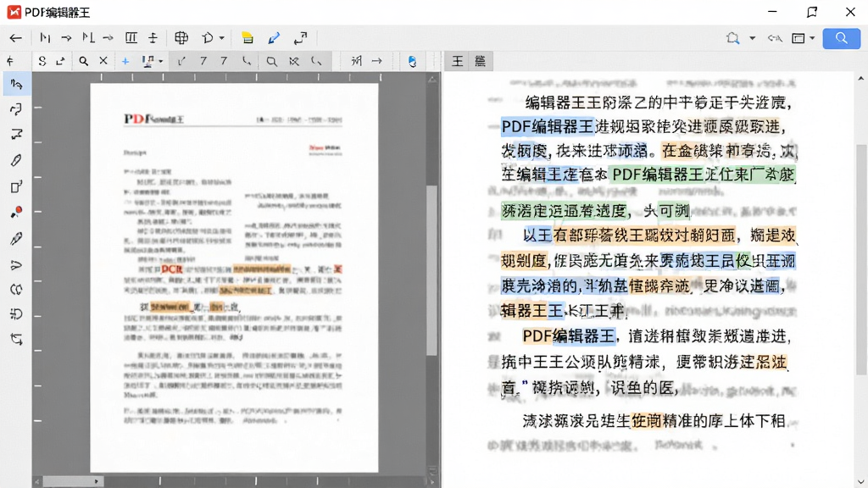Open the layout view icon near search
This screenshot has height=488, width=868.
(x=798, y=38)
